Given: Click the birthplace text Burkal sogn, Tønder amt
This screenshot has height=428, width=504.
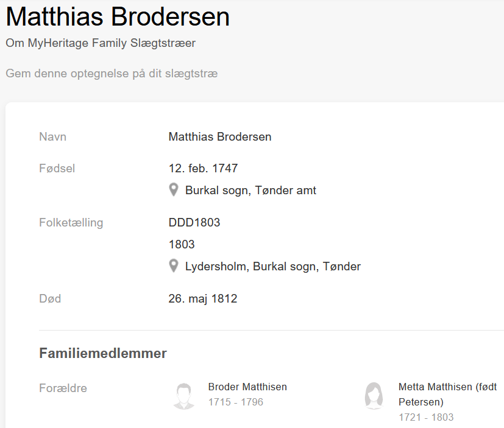Looking at the screenshot, I should tap(250, 191).
